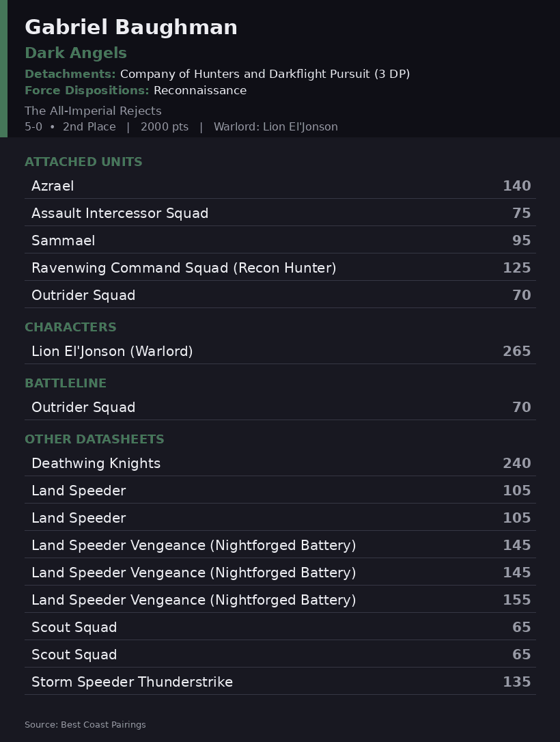Select the Outrider Squad row under Battleline
Viewport: 560px width, 742px height.
pos(280,407)
